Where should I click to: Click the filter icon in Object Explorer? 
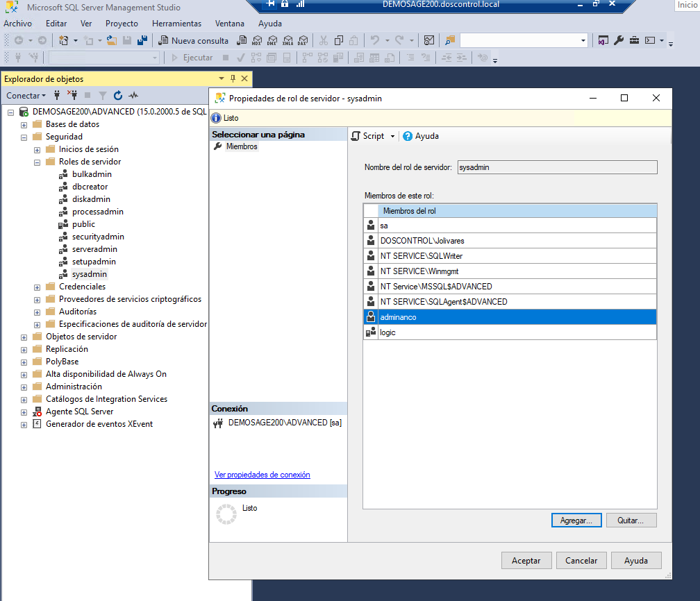103,95
